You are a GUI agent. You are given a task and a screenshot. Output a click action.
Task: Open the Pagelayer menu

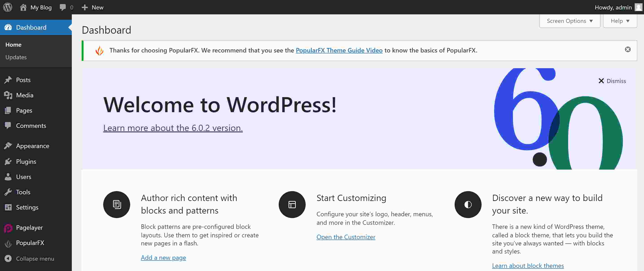pos(36,227)
